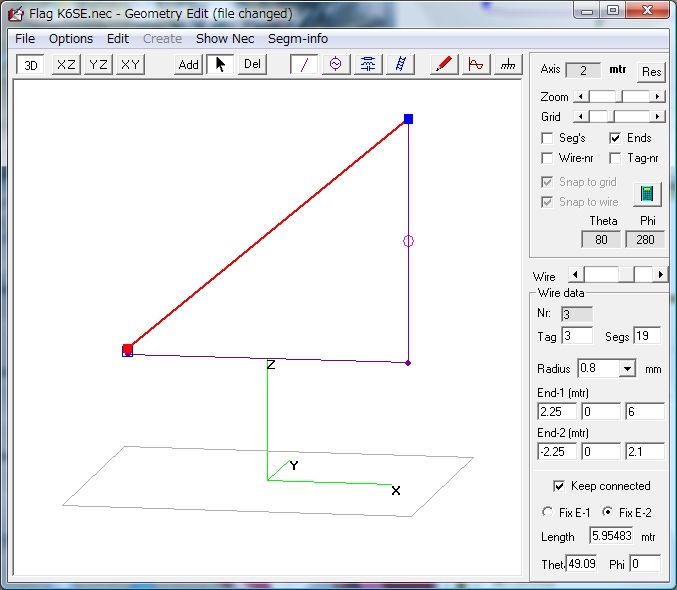This screenshot has width=677, height=590.
Task: Click the application icon in title bar
Action: (16, 14)
